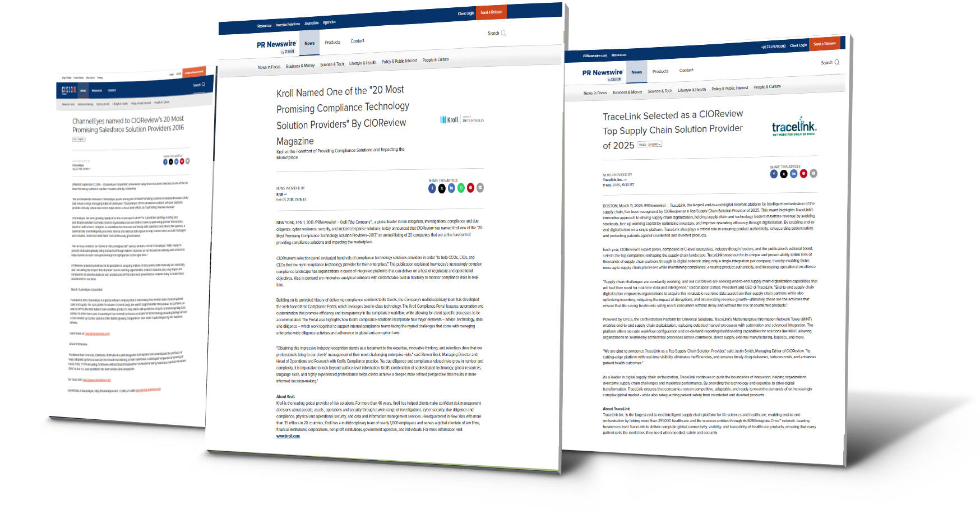Image resolution: width=980 pixels, height=514 pixels.
Task: Share TraceLink article on LinkedIn
Action: 793,174
